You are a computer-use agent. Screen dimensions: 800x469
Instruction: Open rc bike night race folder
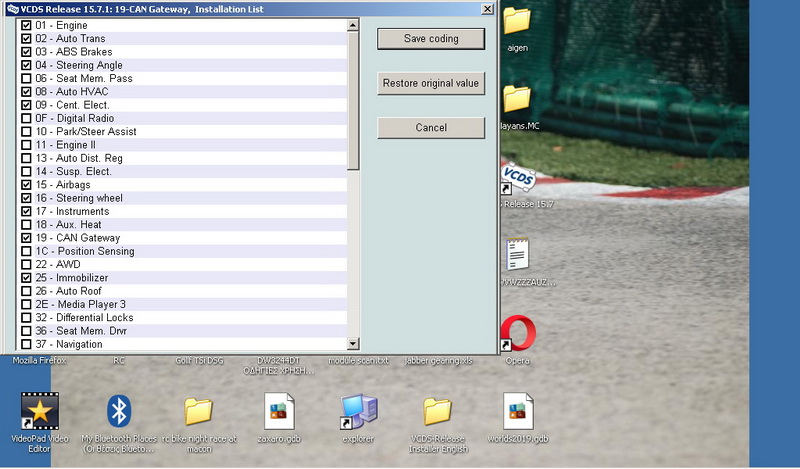click(x=198, y=411)
